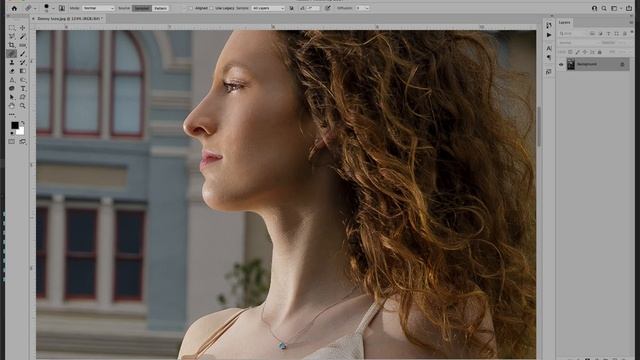Hide the Background layer

pos(561,64)
